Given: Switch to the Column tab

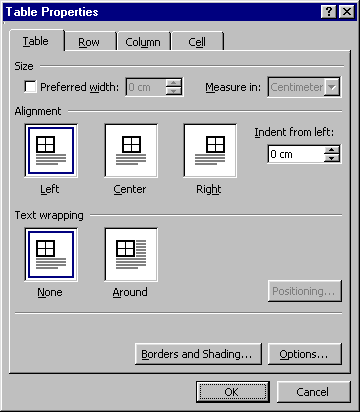Looking at the screenshot, I should (x=143, y=42).
